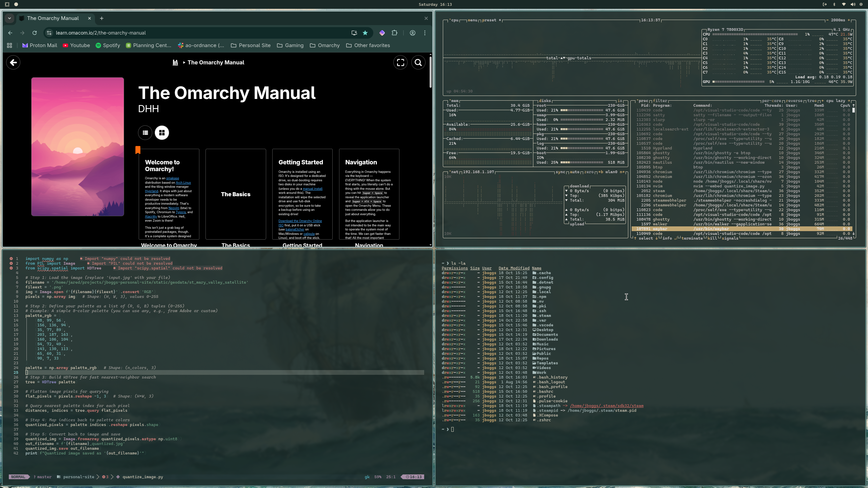This screenshot has width=868, height=488.
Task: Open Spotify bookmark
Action: pyautogui.click(x=108, y=45)
